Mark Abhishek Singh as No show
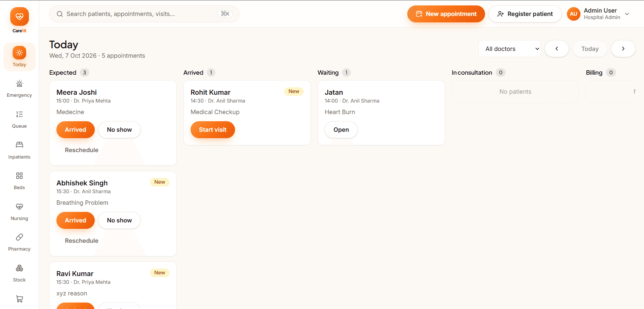The image size is (644, 309). (119, 220)
